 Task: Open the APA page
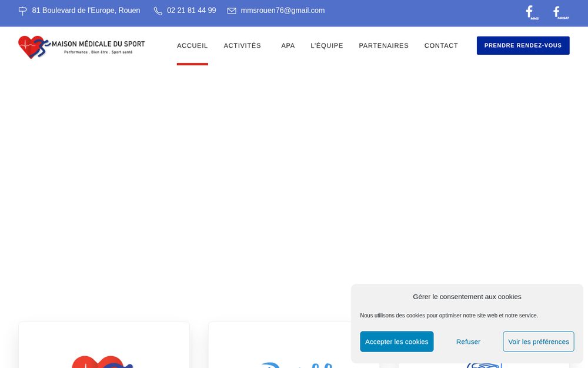[x=288, y=45]
